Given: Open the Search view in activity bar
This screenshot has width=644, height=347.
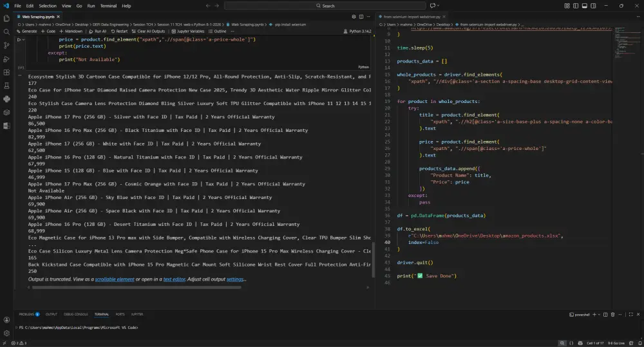Looking at the screenshot, I should tap(7, 32).
